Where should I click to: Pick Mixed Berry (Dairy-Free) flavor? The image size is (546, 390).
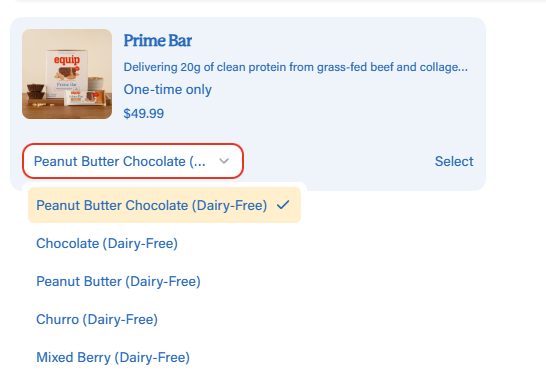[113, 357]
